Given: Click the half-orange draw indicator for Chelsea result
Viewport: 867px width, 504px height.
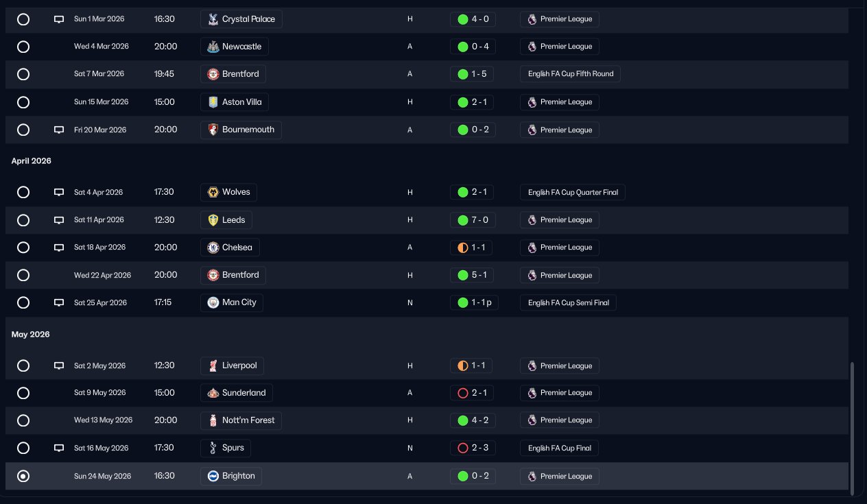Looking at the screenshot, I should click(462, 248).
